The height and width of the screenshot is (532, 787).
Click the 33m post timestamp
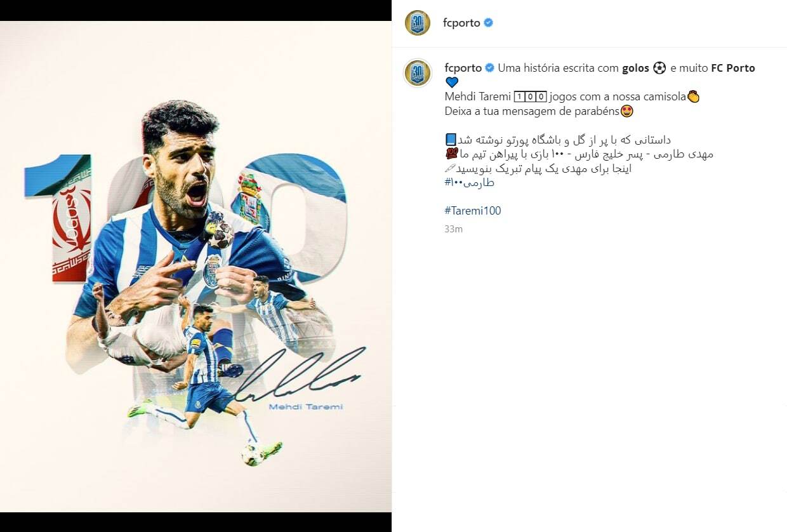[454, 229]
